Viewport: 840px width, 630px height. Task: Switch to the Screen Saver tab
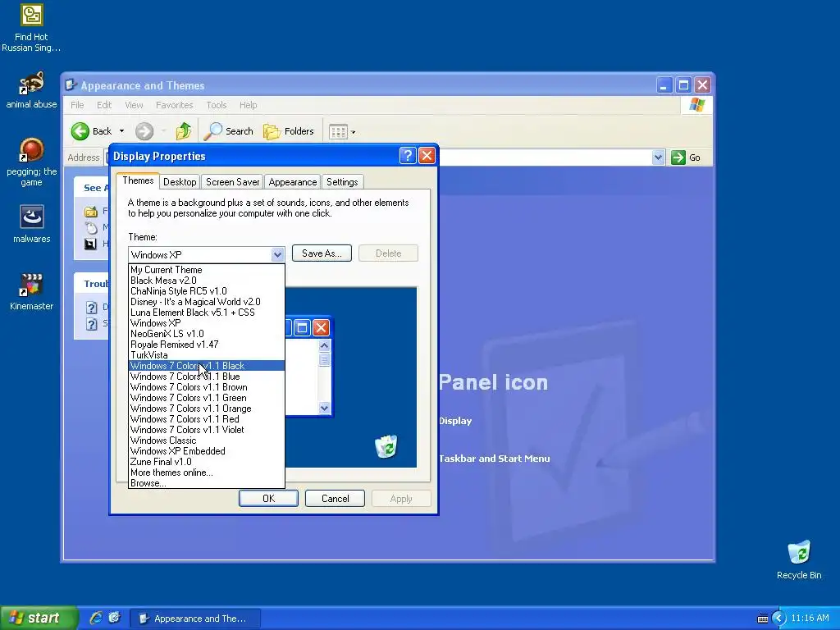pos(232,182)
